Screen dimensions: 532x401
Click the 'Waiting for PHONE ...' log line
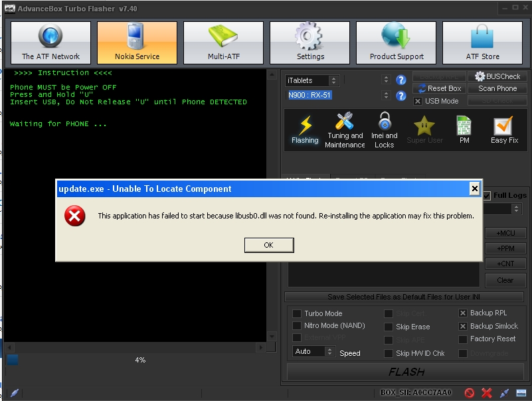[58, 124]
